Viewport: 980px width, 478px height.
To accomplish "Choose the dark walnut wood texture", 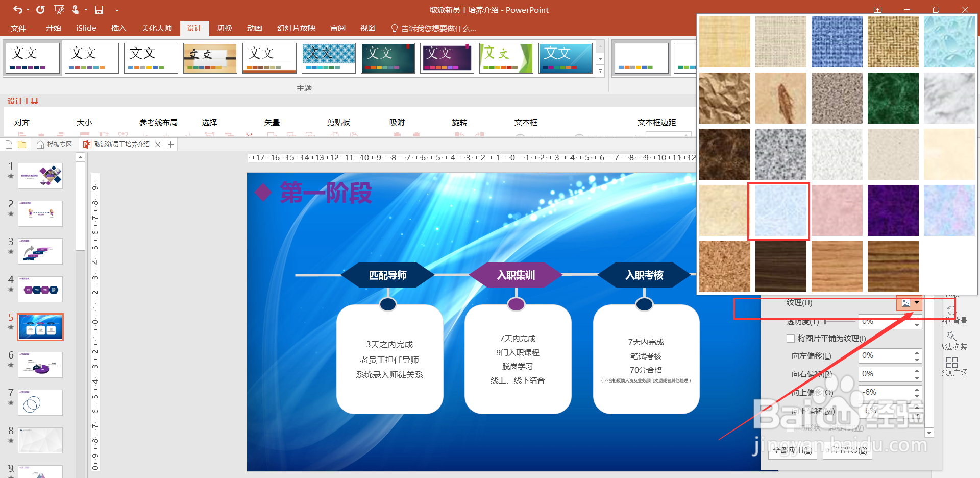I will click(781, 267).
